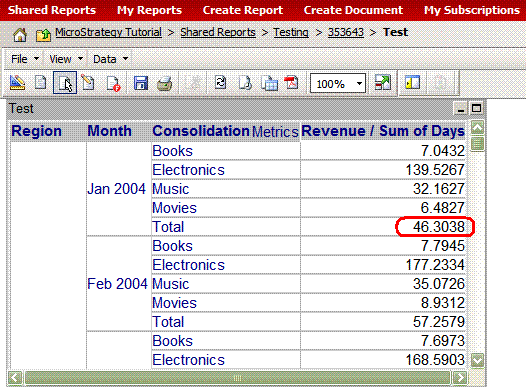
Task: Click Music in the Feb 2004 group
Action: tap(171, 284)
